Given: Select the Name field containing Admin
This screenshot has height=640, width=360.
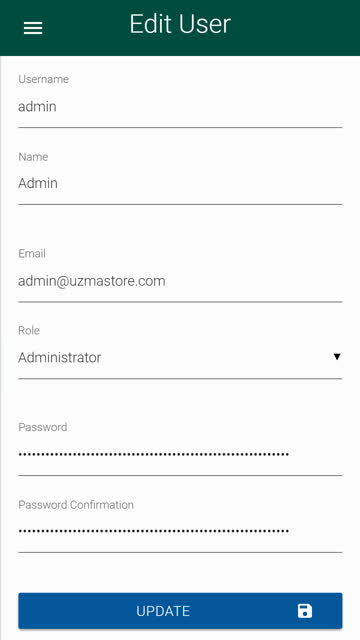Looking at the screenshot, I should click(180, 184).
